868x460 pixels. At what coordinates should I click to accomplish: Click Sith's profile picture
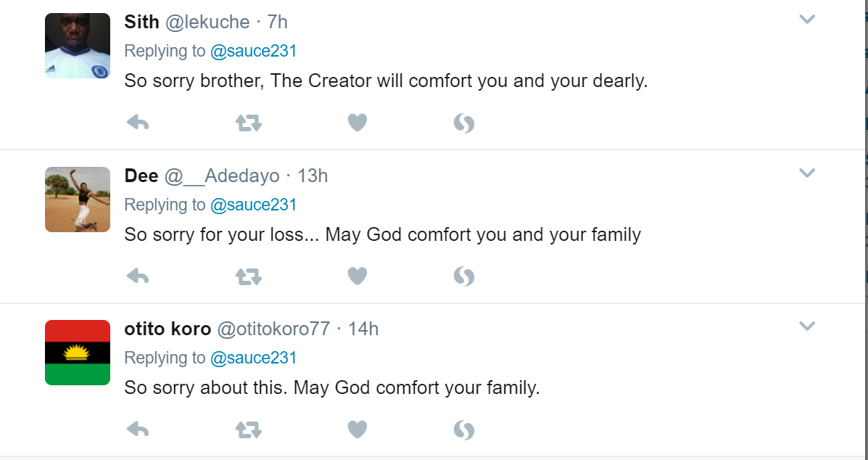point(78,46)
